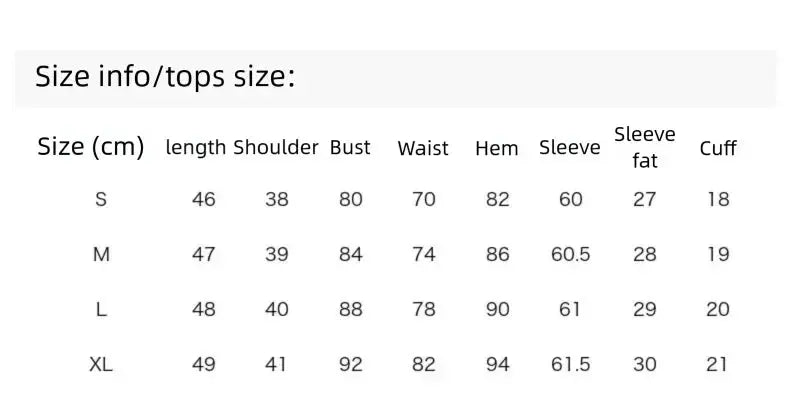Click the length value 47 for M
790x419 pixels.
(x=204, y=254)
